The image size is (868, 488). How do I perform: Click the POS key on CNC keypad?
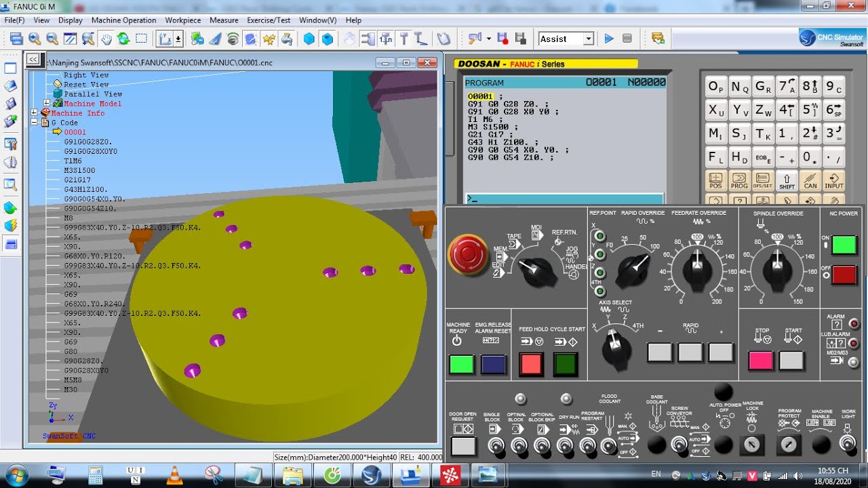715,181
